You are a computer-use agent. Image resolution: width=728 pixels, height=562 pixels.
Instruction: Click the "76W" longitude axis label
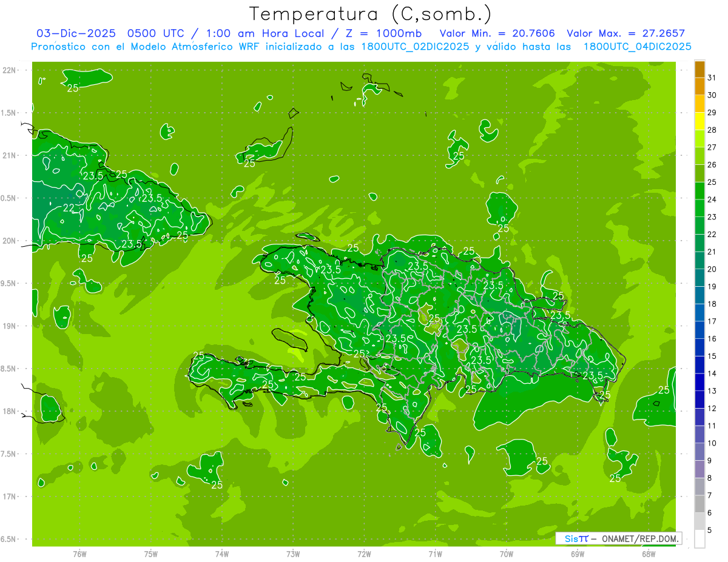[79, 554]
